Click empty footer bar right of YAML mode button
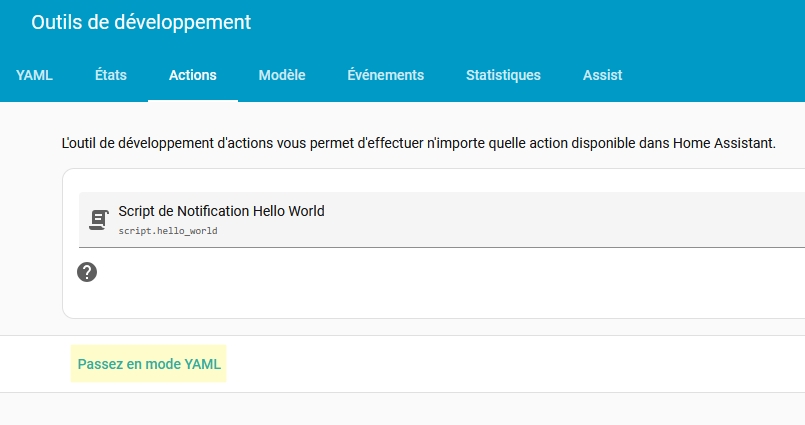The width and height of the screenshot is (805, 425). coord(520,364)
